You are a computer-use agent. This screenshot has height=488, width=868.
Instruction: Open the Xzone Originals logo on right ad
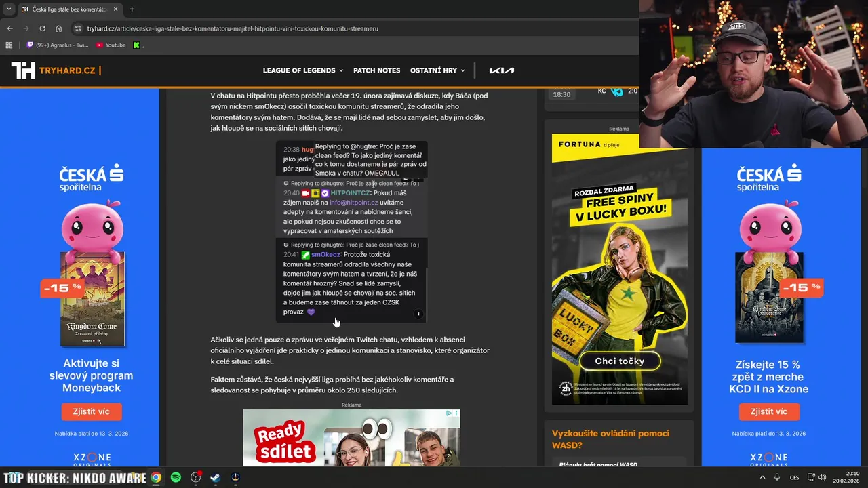769,458
